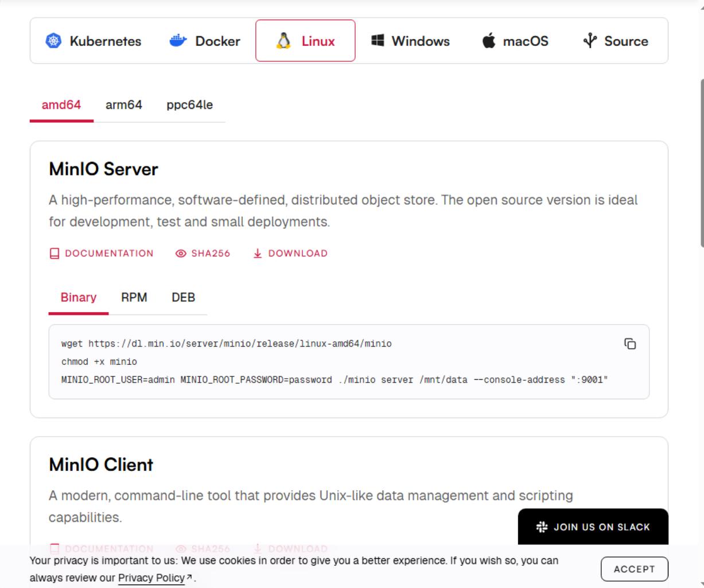Click the Linux penguin icon
This screenshot has width=704, height=588.
283,41
